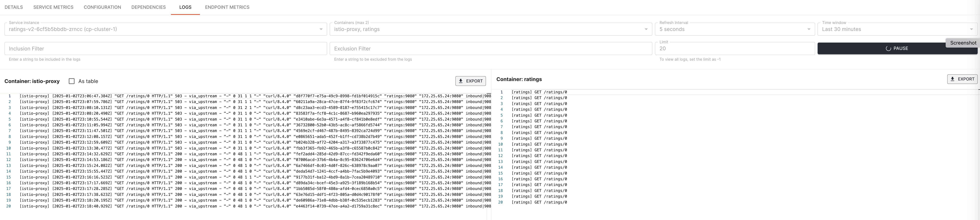The height and width of the screenshot is (220, 980).
Task: Open the Configuration tab
Action: 102,7
